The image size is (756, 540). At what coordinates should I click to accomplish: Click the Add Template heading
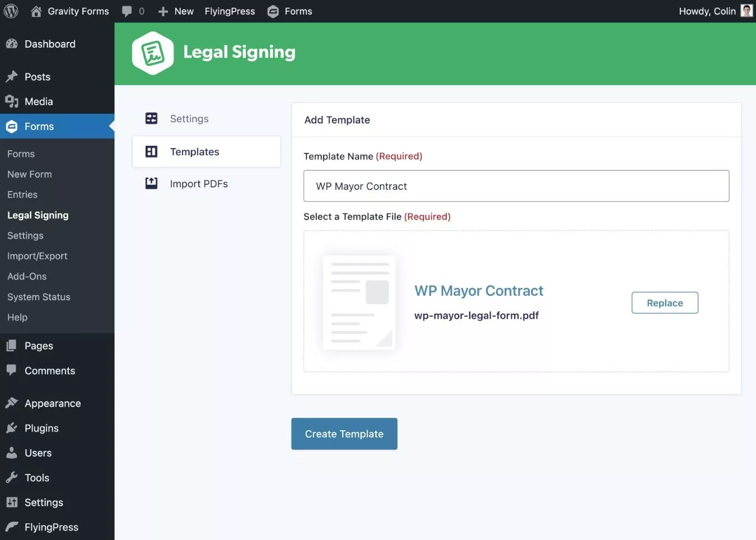[337, 120]
